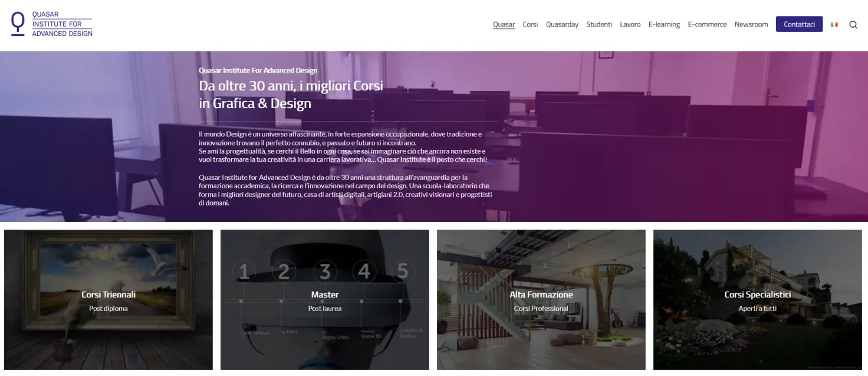Click the Quasar Institute For Advanced Design logo text

62,24
